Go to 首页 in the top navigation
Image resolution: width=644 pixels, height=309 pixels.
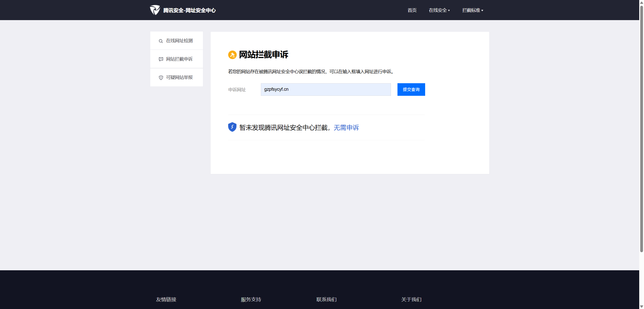(x=412, y=10)
